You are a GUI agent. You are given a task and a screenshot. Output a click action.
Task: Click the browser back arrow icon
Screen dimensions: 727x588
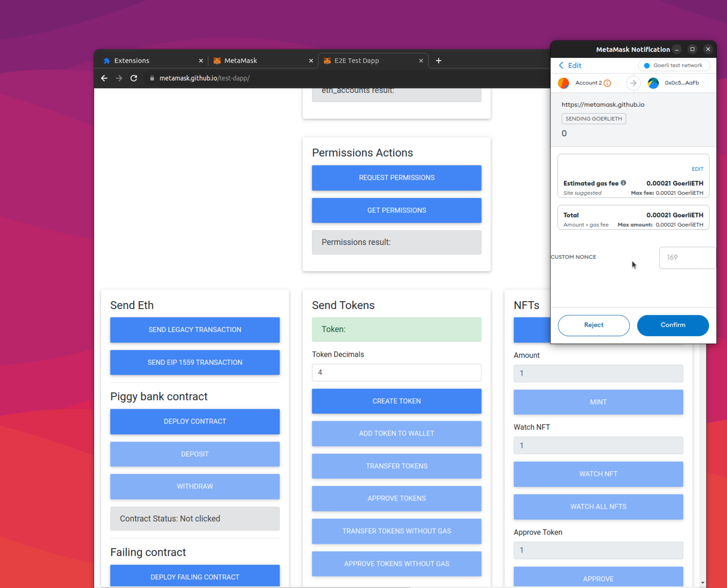tap(104, 78)
